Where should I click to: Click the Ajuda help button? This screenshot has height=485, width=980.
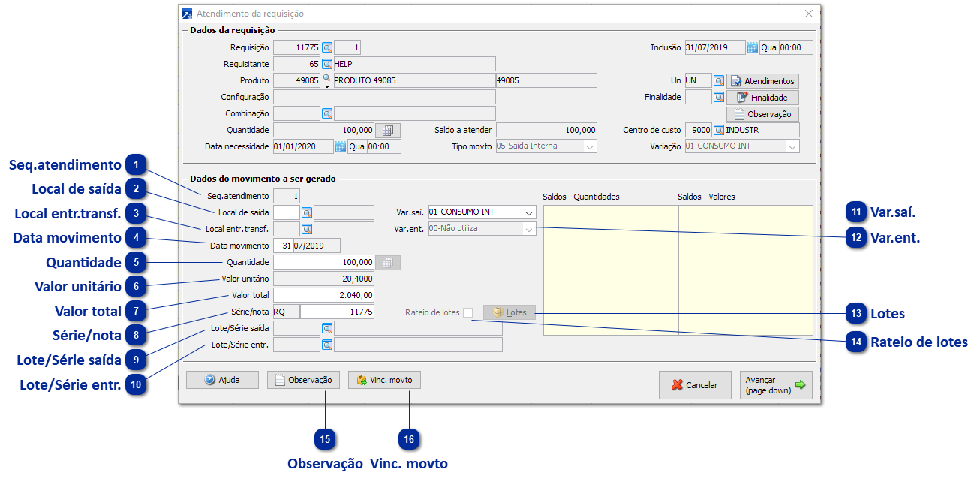(x=222, y=381)
